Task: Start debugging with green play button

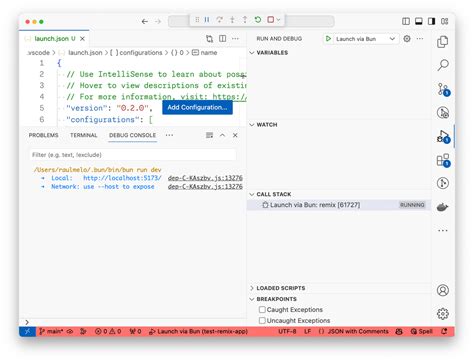Action: tap(328, 39)
